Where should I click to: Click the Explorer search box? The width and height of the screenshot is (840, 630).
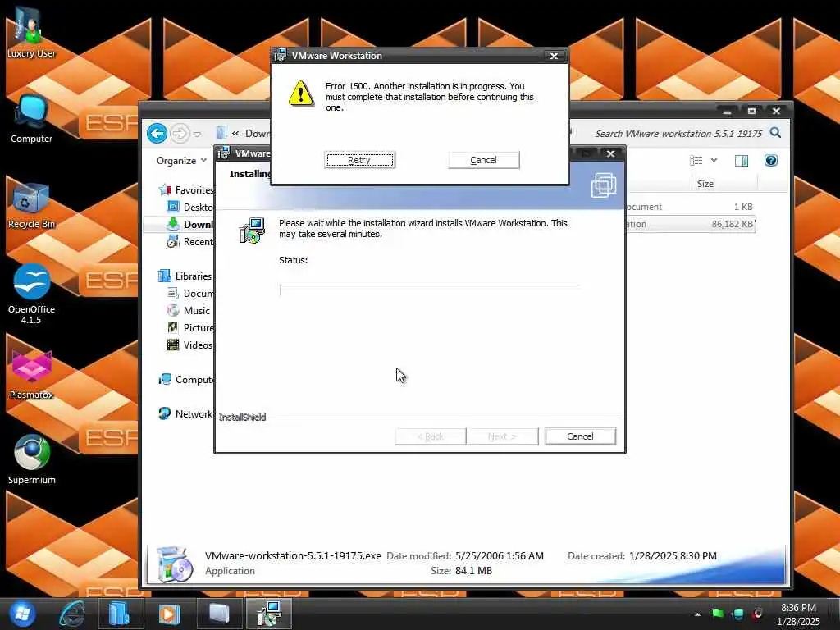click(x=678, y=134)
